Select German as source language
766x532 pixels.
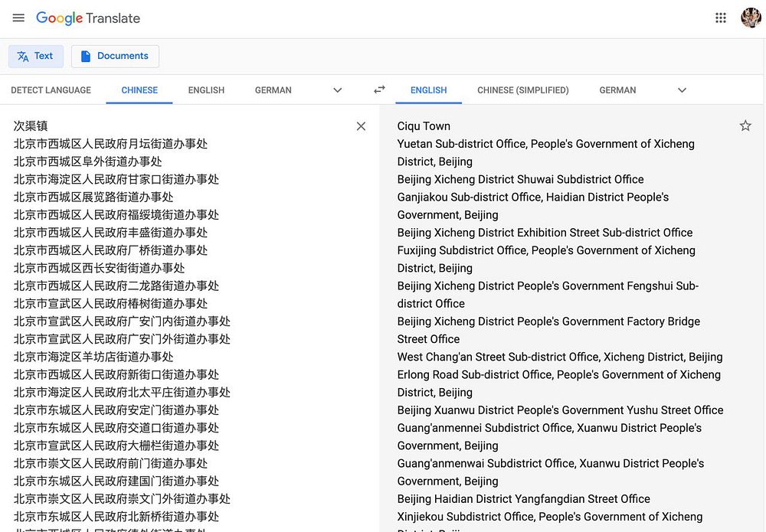coord(273,90)
